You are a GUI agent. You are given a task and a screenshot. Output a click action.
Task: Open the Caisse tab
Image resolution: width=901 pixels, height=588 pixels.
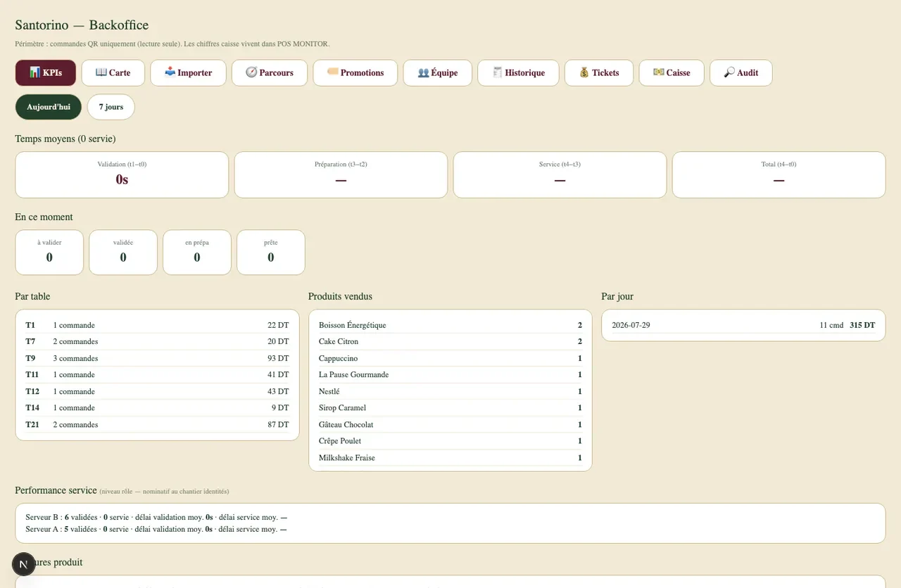[x=672, y=72]
